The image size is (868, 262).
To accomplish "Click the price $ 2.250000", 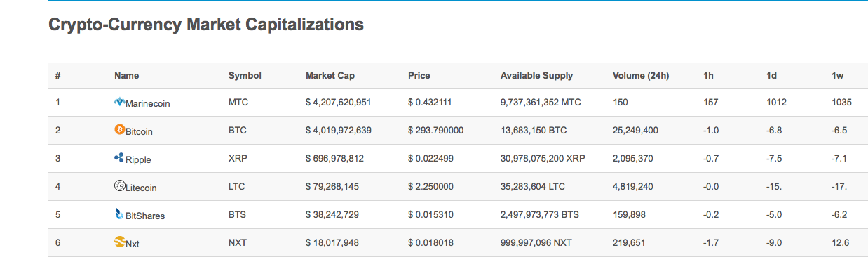I will click(x=430, y=186).
